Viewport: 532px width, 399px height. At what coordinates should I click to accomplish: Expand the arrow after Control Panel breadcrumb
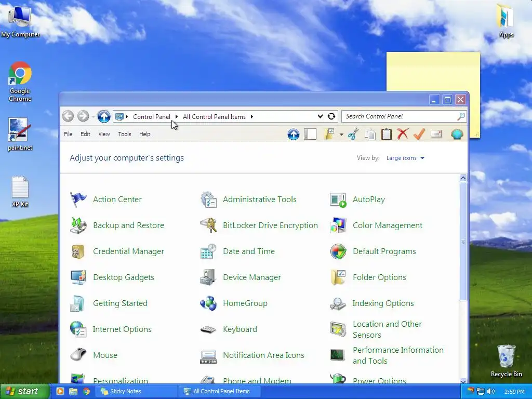tap(177, 117)
